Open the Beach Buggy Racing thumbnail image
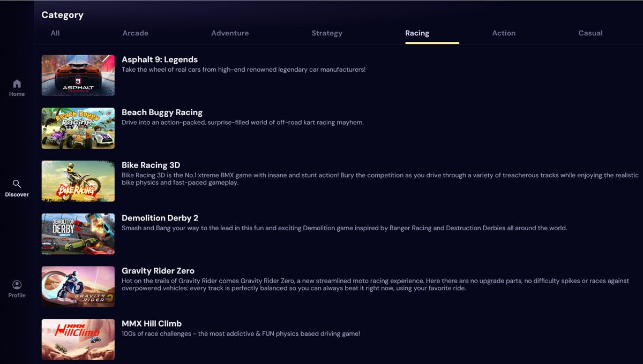 (78, 128)
